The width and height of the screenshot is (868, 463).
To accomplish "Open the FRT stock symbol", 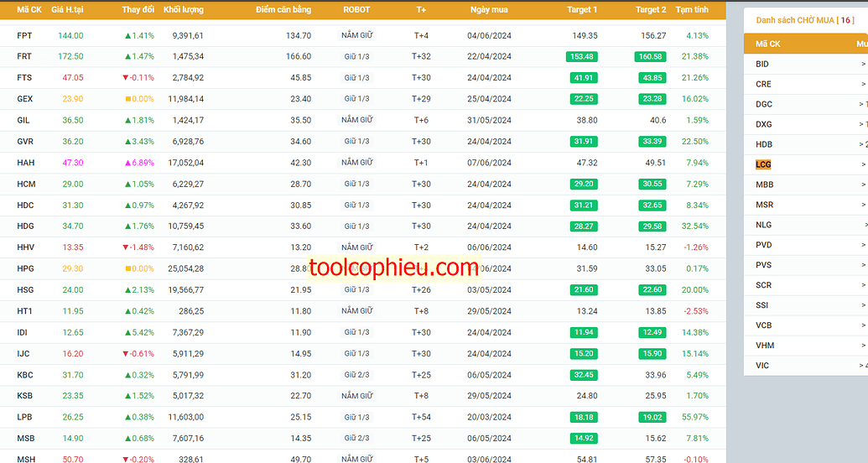I will click(x=23, y=56).
